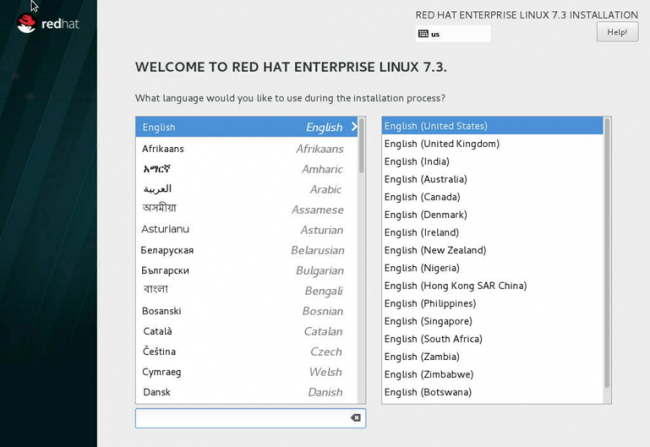Screen dimensions: 650x447
Task: Select Dansk language row
Action: [x=247, y=392]
